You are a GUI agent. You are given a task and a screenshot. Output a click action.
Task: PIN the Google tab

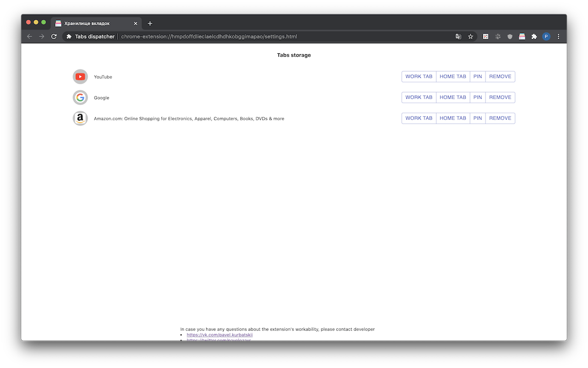(x=478, y=98)
